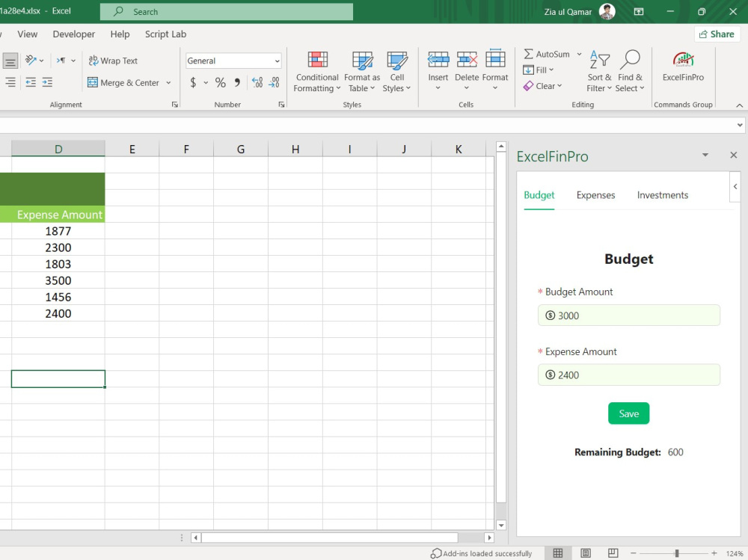
Task: Select the Budget tab in ExcelFinPro
Action: 539,195
